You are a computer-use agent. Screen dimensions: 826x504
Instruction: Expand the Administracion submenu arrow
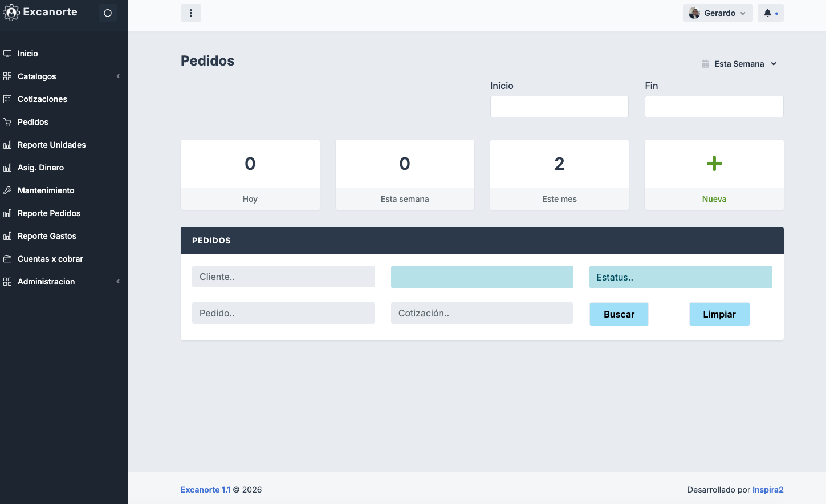118,282
